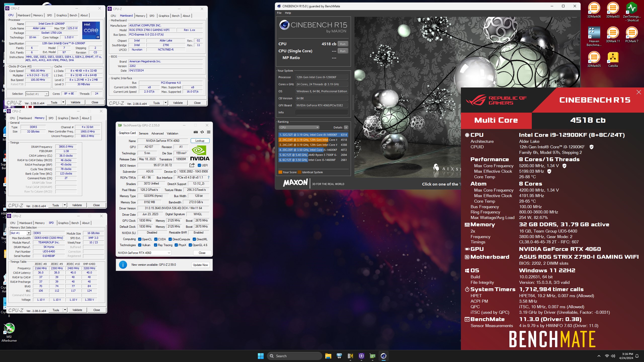Toggle the UEFI checkbox in GPU-Z
Viewport: 644px width, 362px height.
(x=199, y=165)
